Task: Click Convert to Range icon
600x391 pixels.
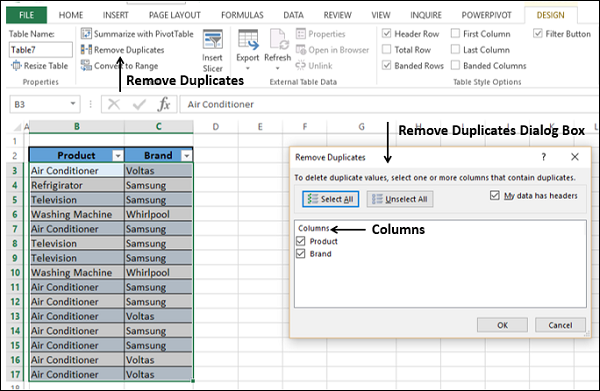Action: (86, 66)
